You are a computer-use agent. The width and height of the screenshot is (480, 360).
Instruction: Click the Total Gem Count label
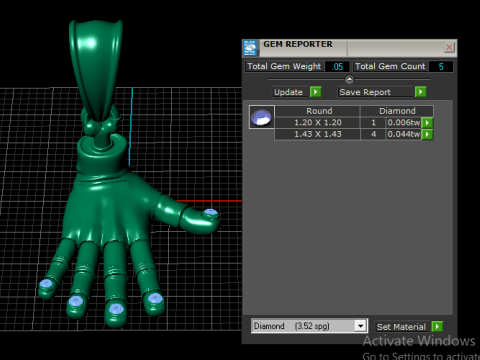(x=390, y=66)
